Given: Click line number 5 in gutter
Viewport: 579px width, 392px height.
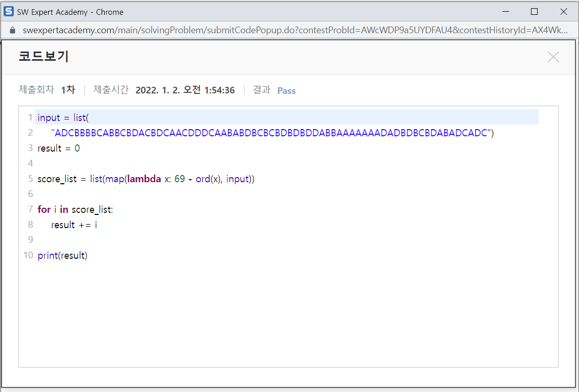Looking at the screenshot, I should point(30,179).
